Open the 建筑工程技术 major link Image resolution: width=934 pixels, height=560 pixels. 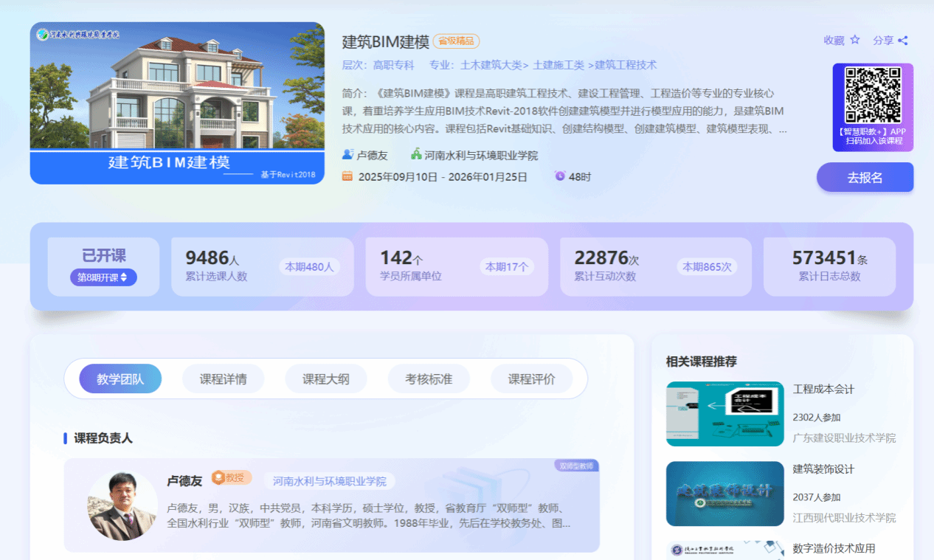coord(626,65)
